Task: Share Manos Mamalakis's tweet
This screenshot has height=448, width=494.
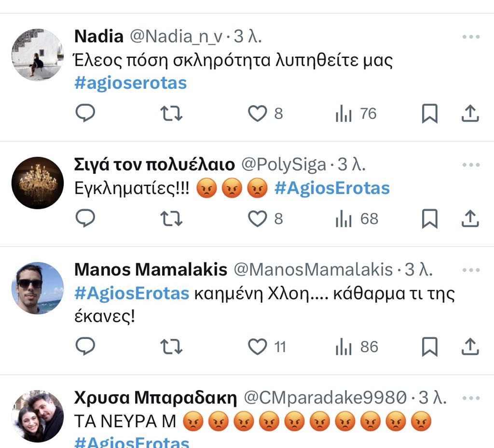Action: 469,347
